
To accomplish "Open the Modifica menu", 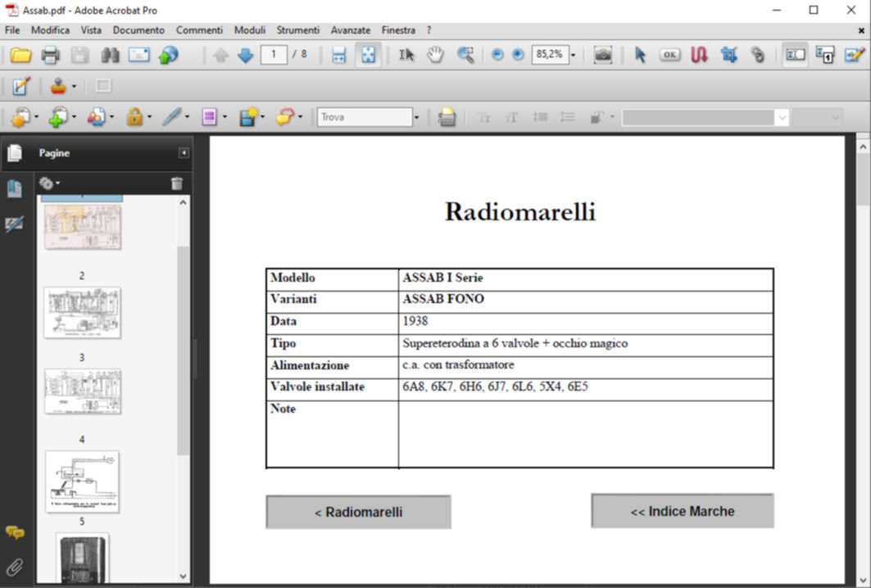I will coord(50,30).
